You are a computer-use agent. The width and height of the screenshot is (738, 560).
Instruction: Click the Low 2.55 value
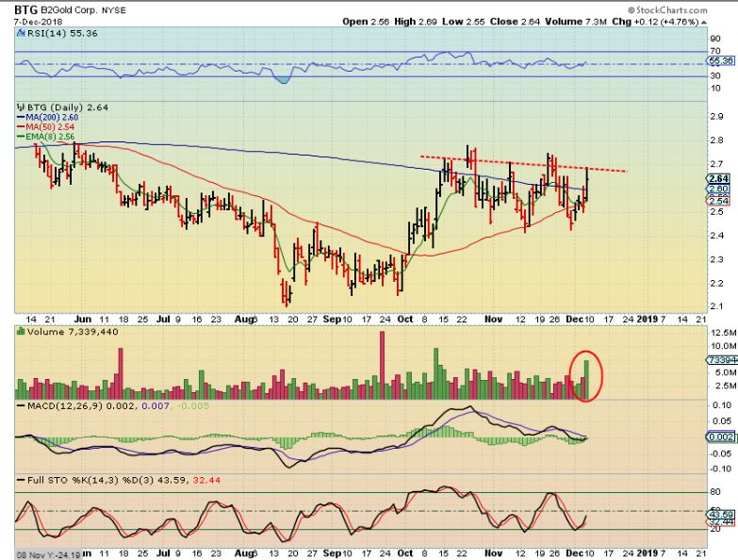coord(464,22)
